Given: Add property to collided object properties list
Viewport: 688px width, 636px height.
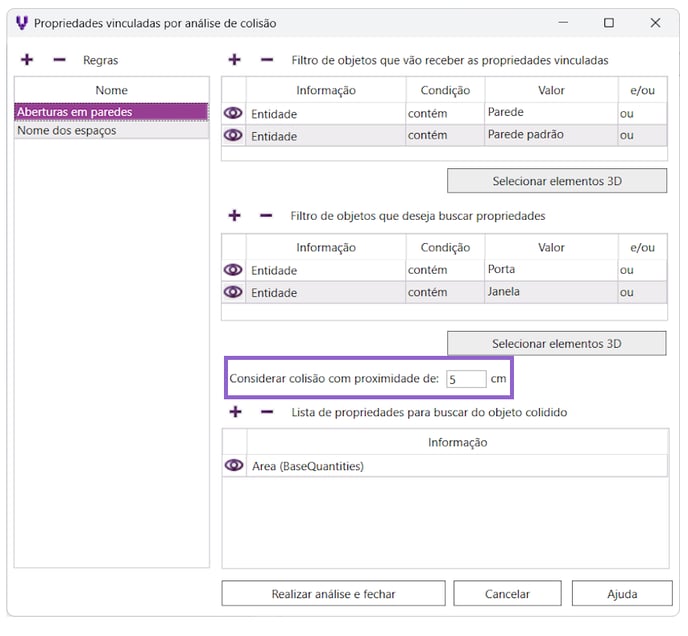Looking at the screenshot, I should point(235,411).
